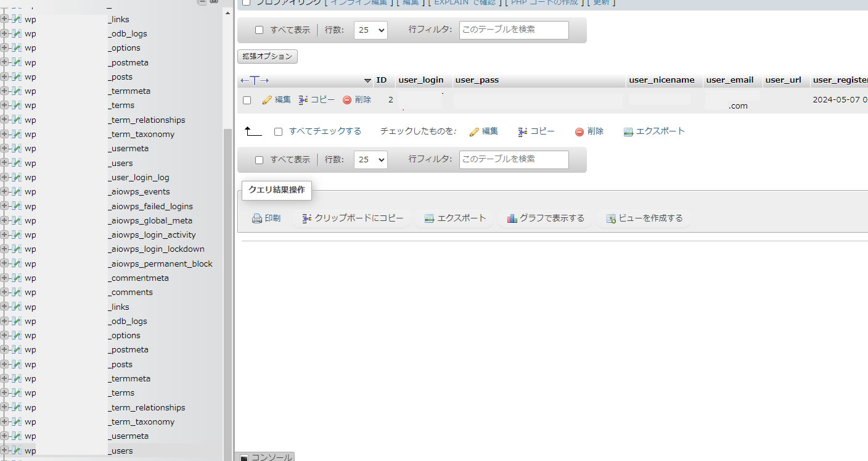
Task: Select the checkbox for row ID 2
Action: pyautogui.click(x=247, y=100)
